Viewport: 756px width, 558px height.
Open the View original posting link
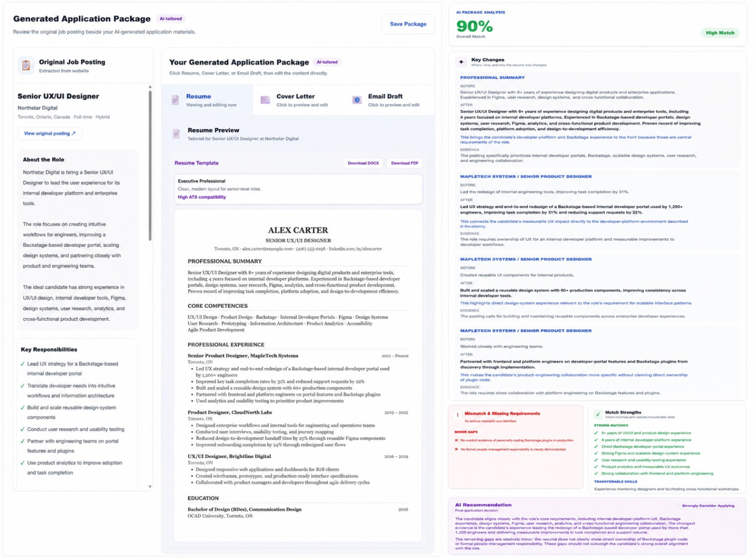coord(50,133)
